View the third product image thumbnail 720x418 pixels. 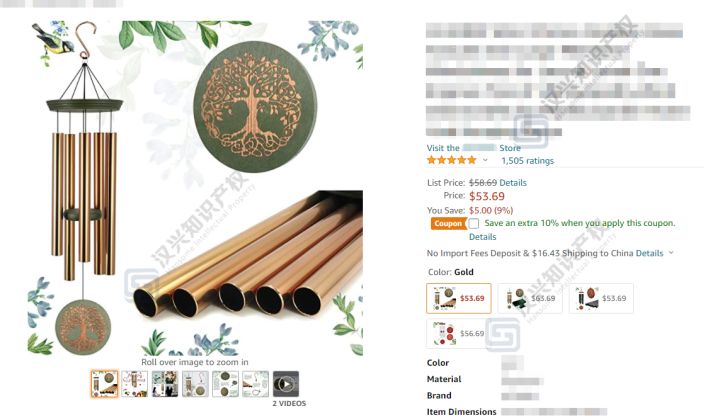[165, 384]
